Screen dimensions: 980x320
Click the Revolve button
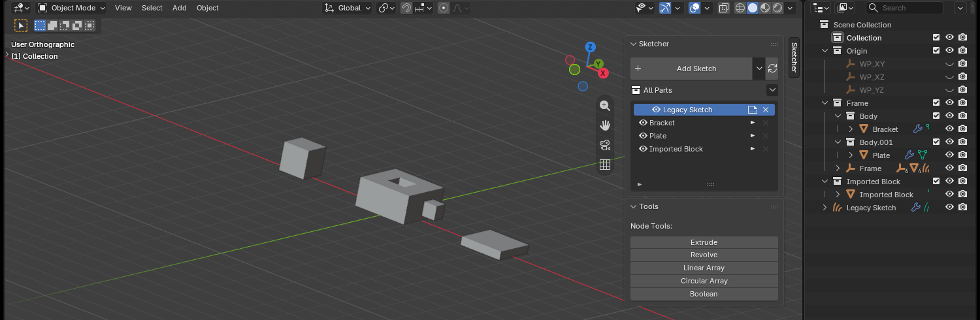click(x=704, y=255)
